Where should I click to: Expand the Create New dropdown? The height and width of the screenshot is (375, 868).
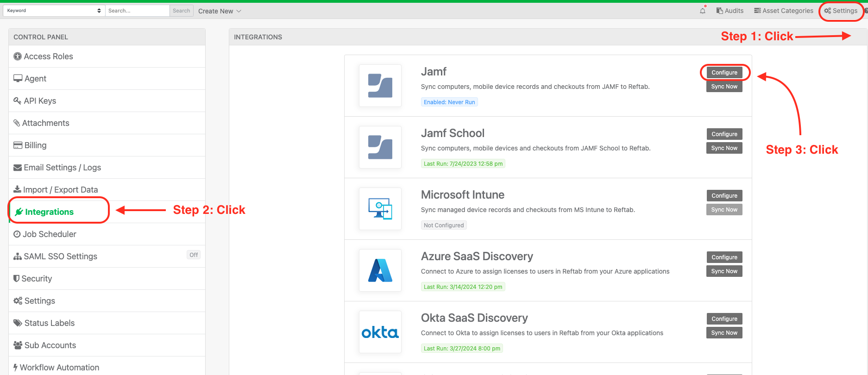pyautogui.click(x=220, y=11)
